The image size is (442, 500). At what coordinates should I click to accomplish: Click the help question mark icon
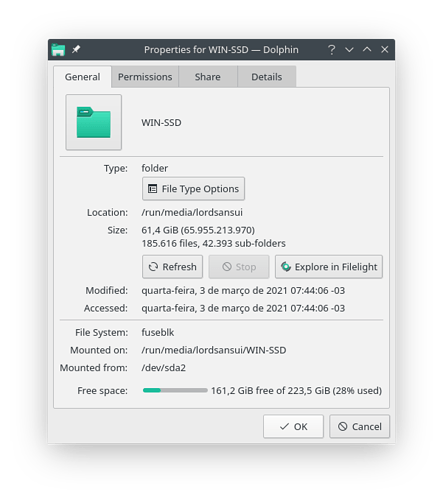click(x=331, y=50)
